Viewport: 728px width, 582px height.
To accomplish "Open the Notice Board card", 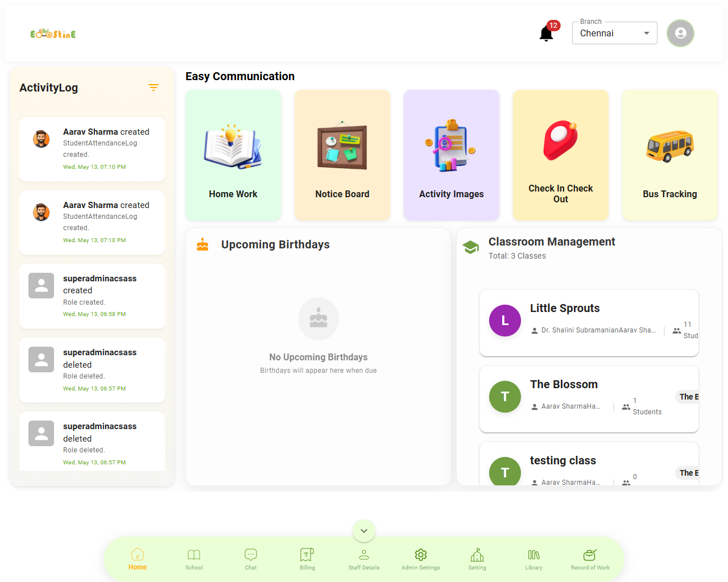I will (342, 155).
